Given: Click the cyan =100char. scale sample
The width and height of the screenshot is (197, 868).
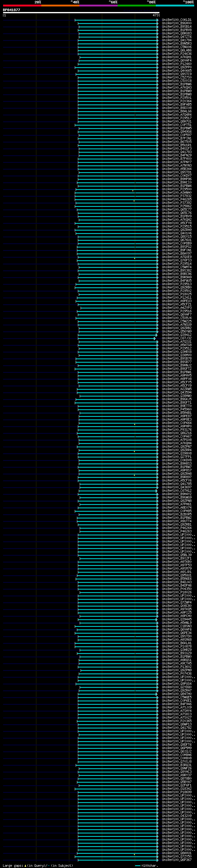Looking at the screenshot, I should (137, 866).
